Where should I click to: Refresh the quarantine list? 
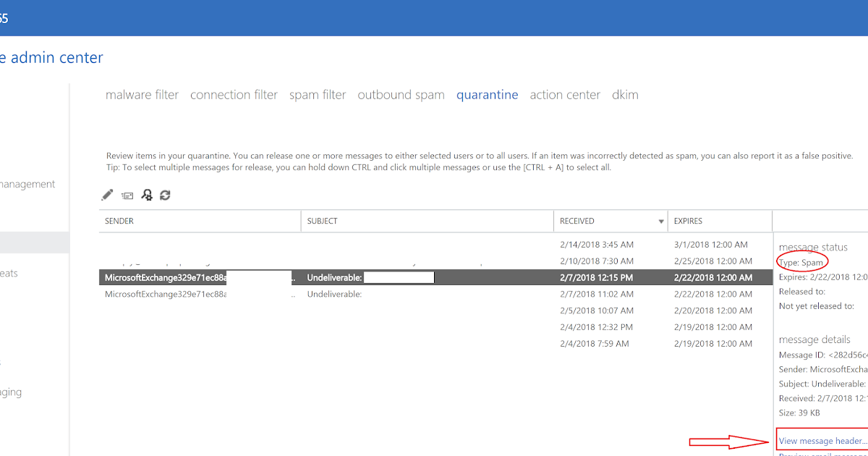[165, 195]
